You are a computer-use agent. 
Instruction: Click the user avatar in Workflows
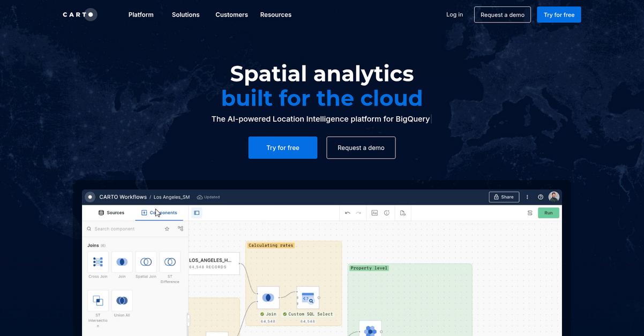pos(554,197)
